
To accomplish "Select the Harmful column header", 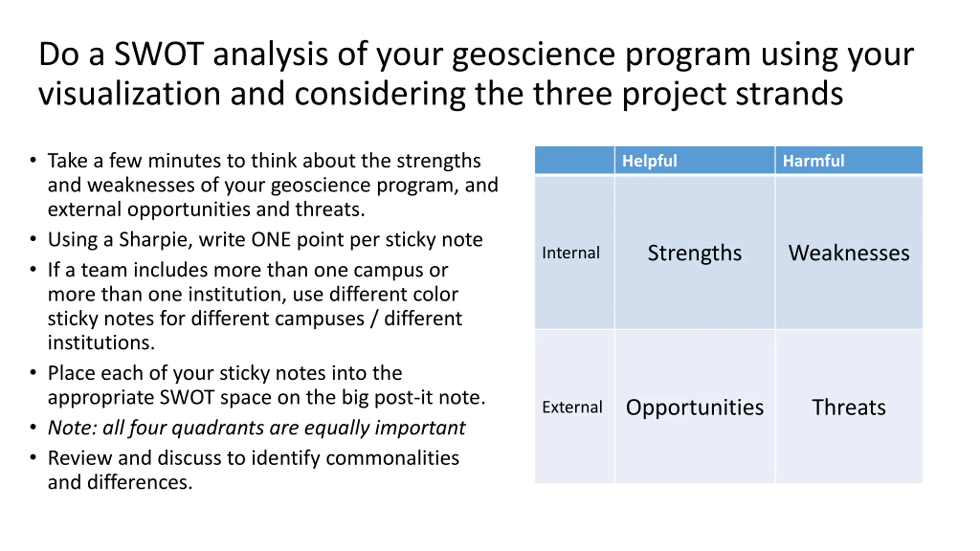I will tap(849, 160).
